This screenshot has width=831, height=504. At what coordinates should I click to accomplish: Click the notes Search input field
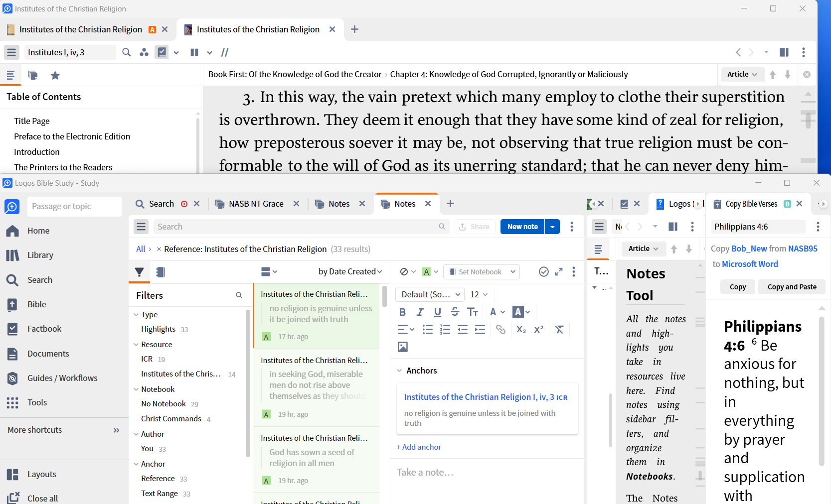301,227
